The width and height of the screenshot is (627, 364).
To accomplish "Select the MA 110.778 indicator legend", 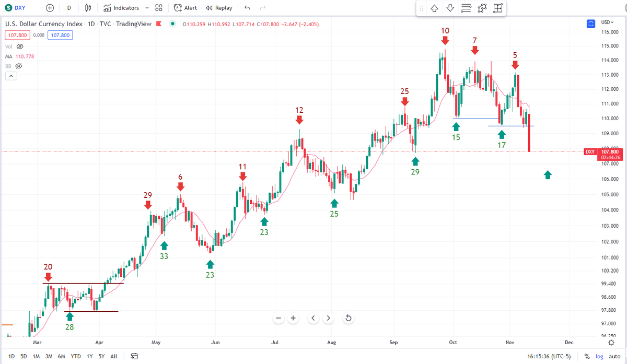I will [x=20, y=56].
